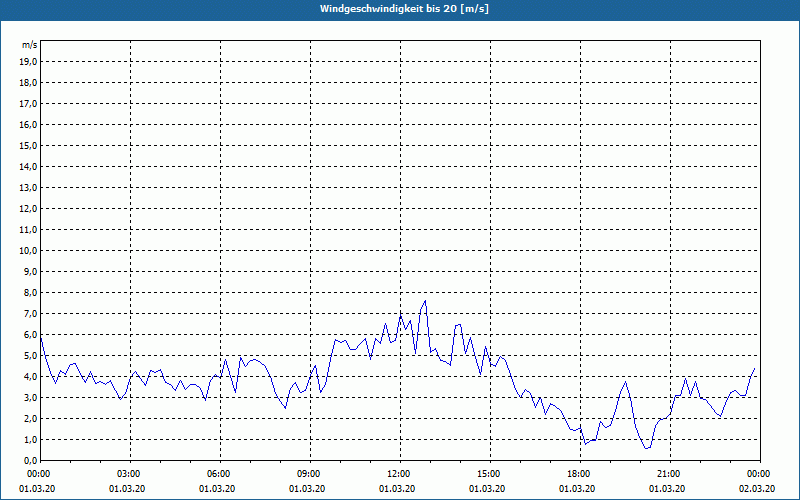Select the '01.03.20' date under the first 00:00

(x=37, y=489)
